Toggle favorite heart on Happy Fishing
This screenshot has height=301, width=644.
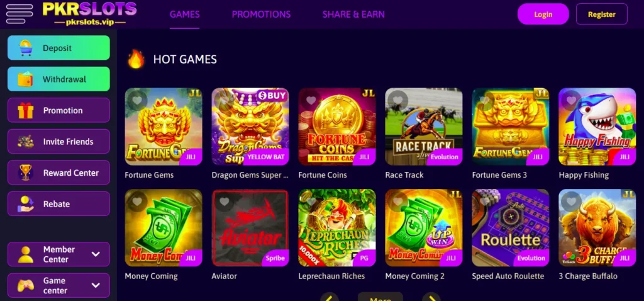coord(571,100)
